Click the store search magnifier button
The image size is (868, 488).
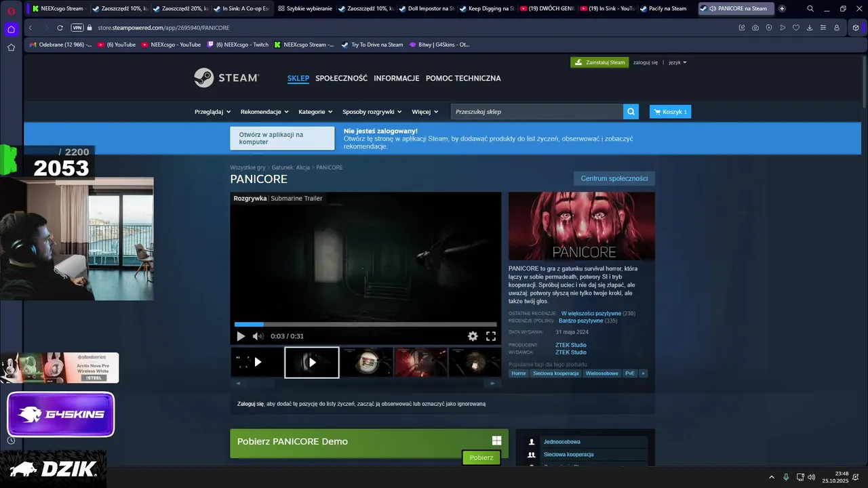click(631, 112)
